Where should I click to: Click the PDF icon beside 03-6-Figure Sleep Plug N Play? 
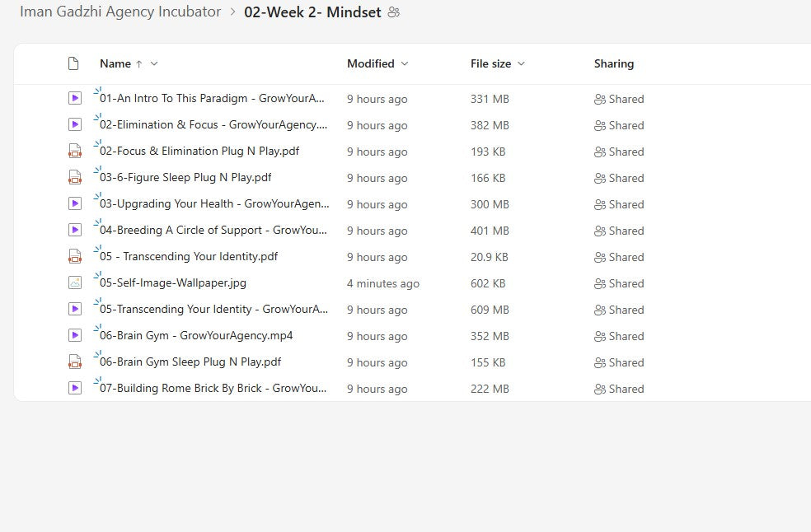[75, 178]
